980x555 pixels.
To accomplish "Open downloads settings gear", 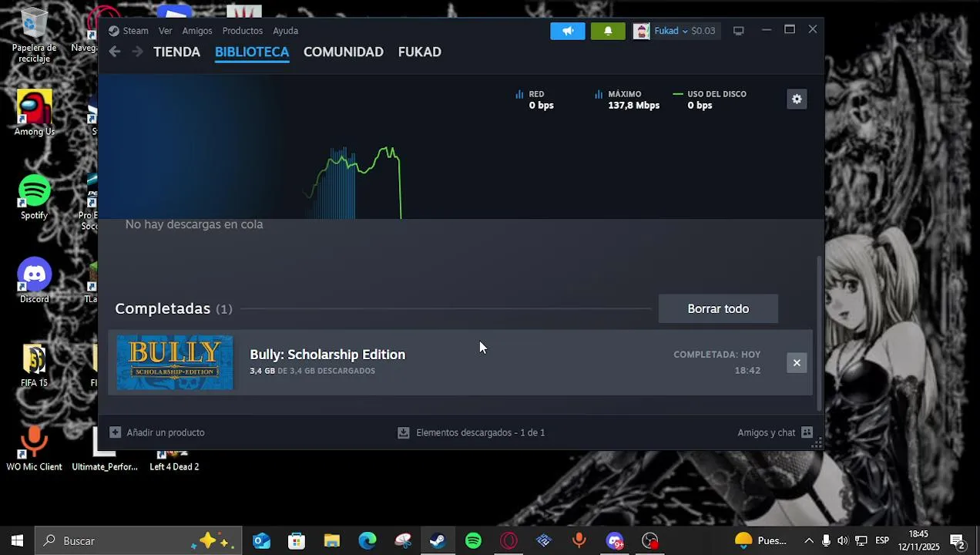I will [797, 99].
